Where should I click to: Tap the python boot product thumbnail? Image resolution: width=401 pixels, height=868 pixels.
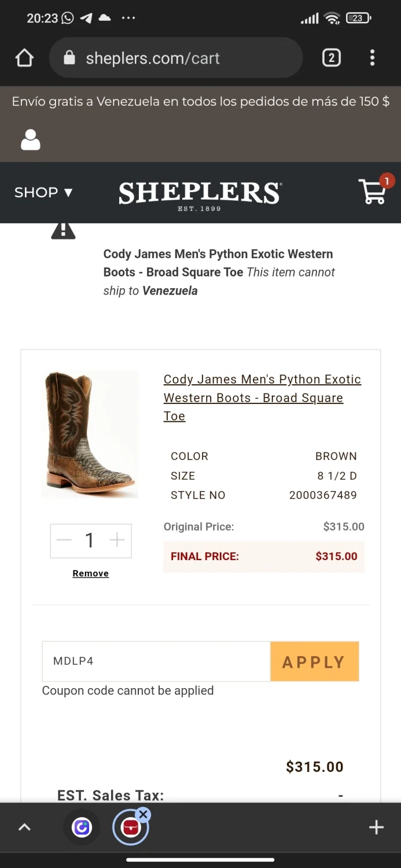[x=90, y=434]
